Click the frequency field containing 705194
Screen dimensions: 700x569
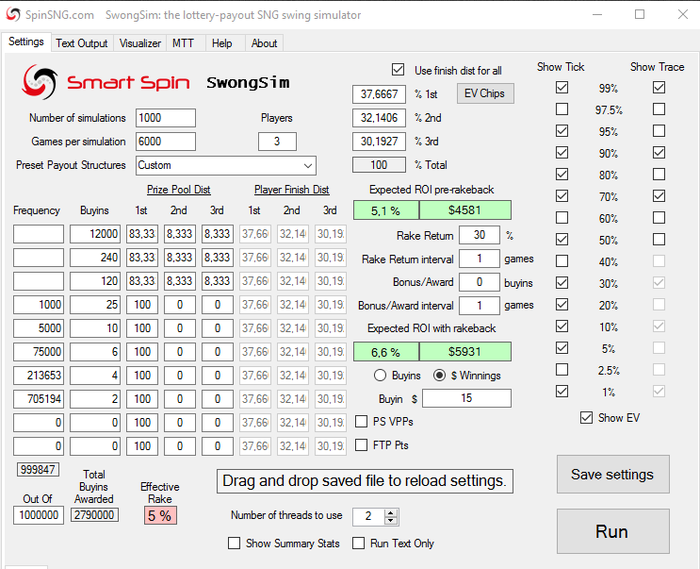click(x=38, y=399)
